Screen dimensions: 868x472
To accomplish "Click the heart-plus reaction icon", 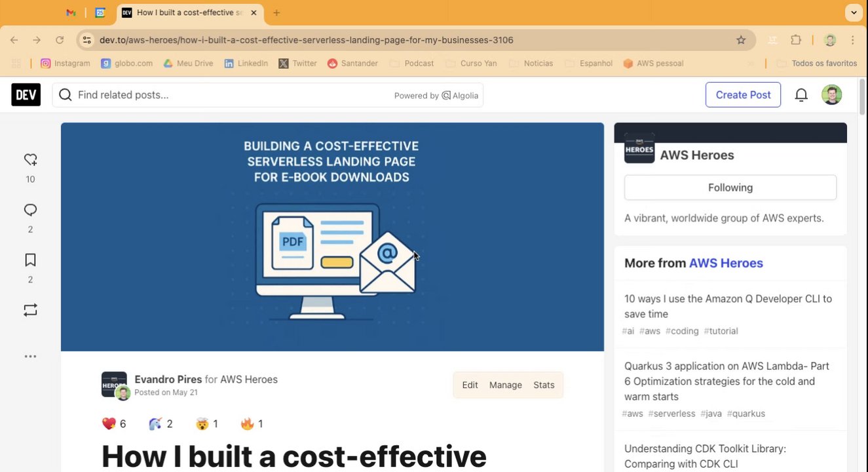I will pos(30,159).
